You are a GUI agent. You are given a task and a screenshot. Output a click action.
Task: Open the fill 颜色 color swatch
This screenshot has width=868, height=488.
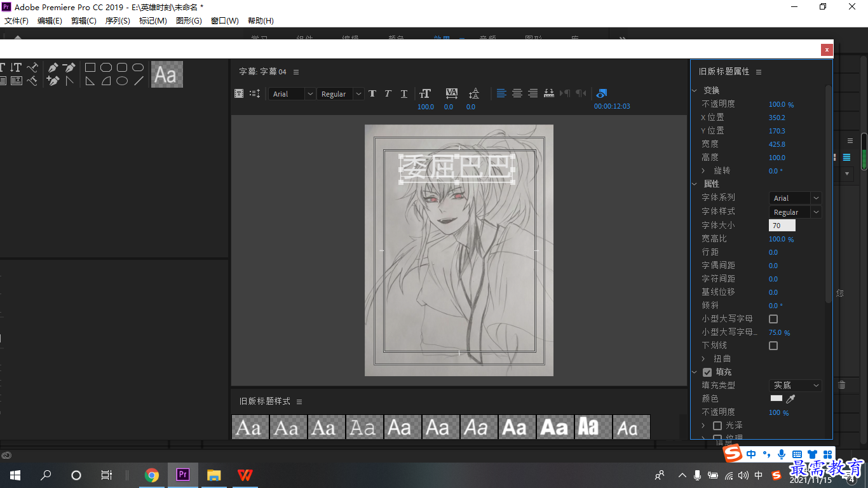[x=776, y=398]
